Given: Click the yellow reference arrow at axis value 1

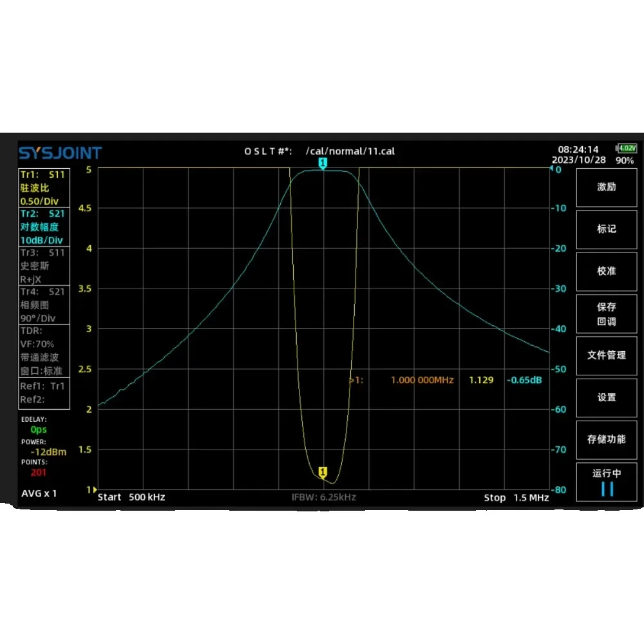Looking at the screenshot, I should click(95, 489).
